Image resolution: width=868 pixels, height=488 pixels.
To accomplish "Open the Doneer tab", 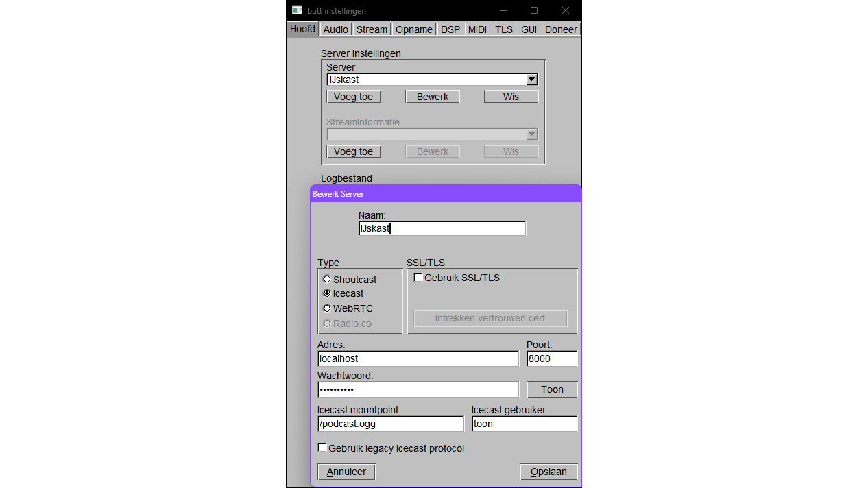I will (561, 29).
